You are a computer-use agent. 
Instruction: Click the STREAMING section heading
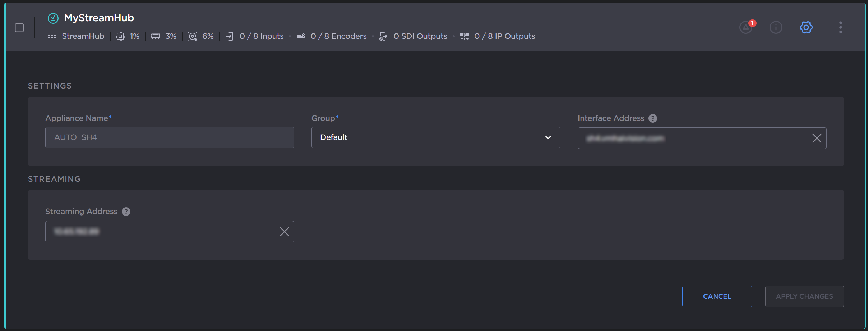coord(54,179)
